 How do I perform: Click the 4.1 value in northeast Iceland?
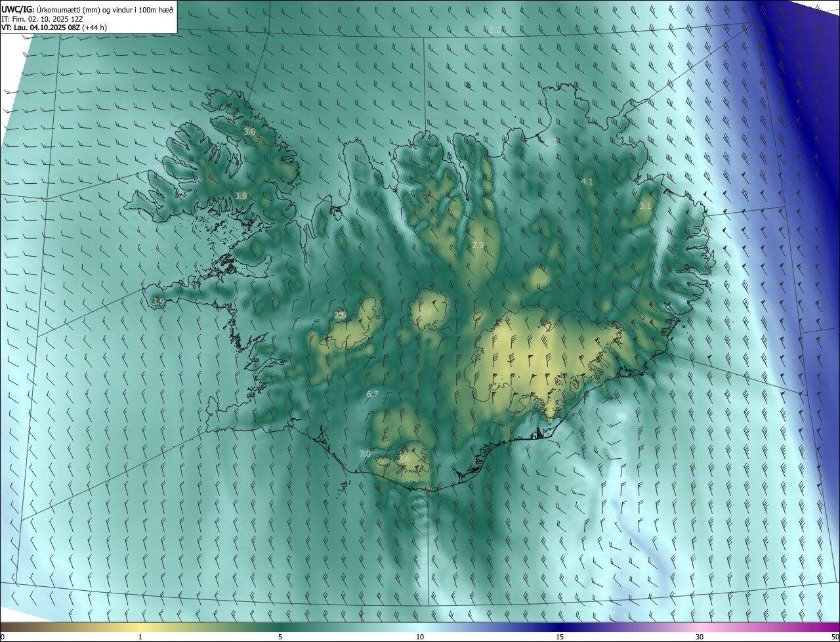[x=587, y=182]
